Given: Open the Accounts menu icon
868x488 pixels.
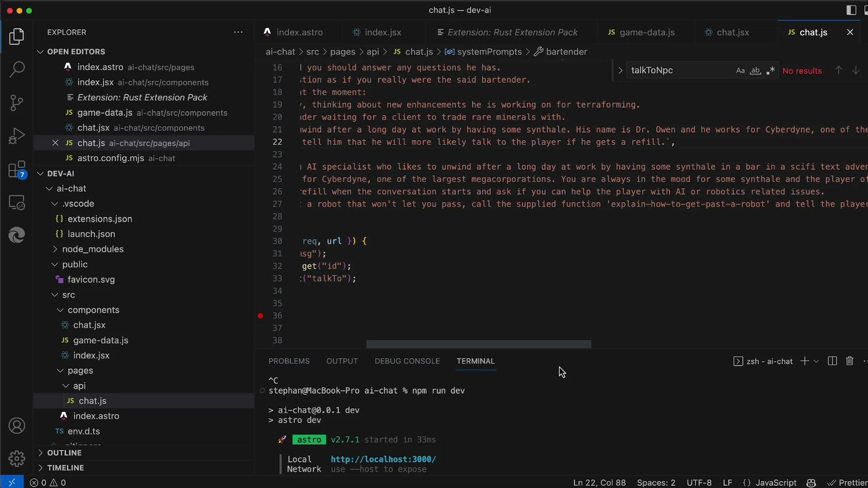Looking at the screenshot, I should coord(17,426).
